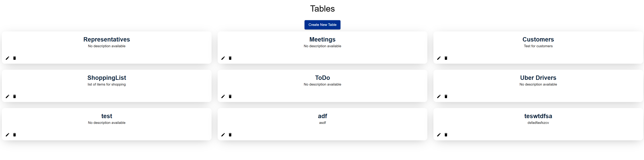Delete the Representatives table
644x160 pixels.
14,58
